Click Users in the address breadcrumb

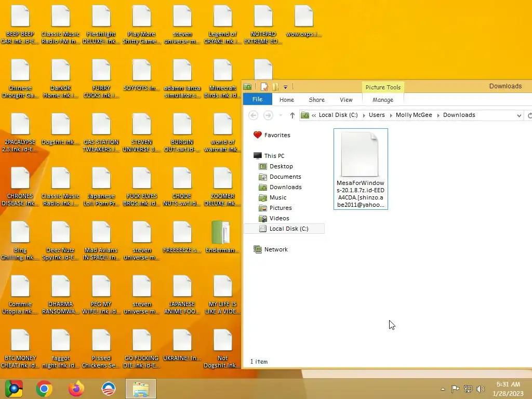[377, 115]
